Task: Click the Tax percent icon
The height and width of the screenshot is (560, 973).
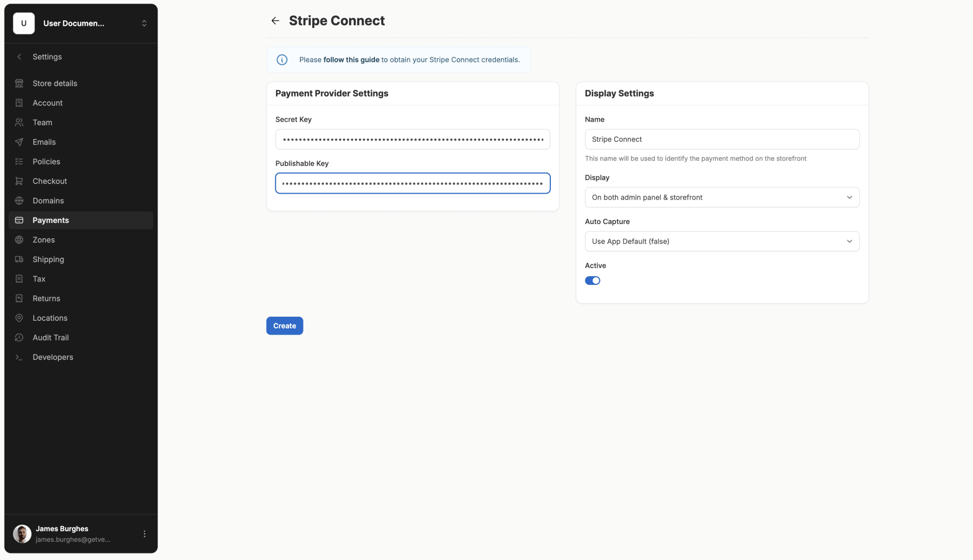Action: click(19, 279)
